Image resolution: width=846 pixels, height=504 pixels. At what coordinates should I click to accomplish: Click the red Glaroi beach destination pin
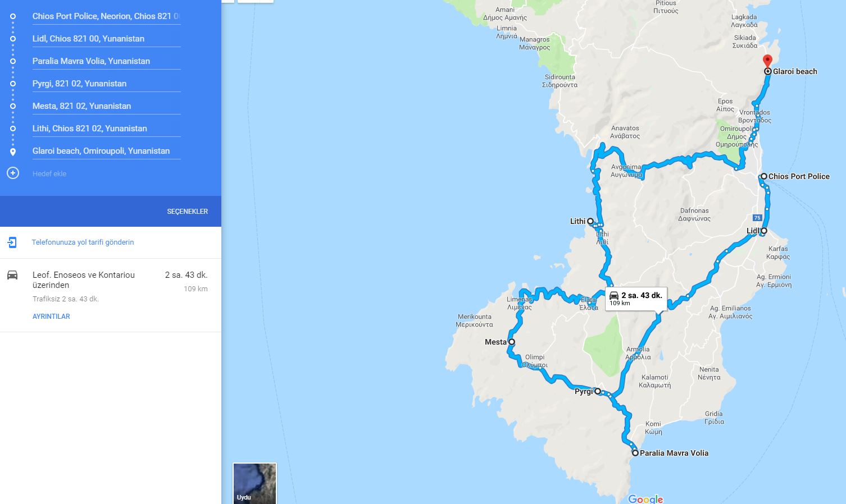767,61
